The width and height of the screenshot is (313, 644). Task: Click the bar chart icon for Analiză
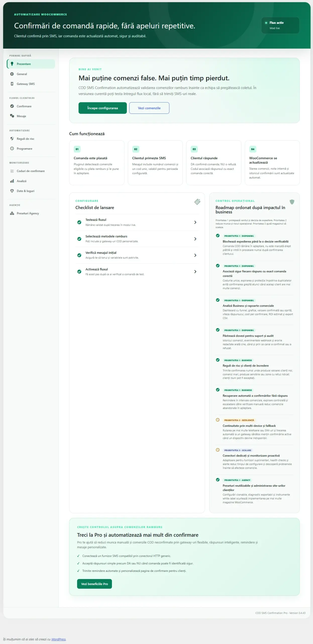click(12, 181)
